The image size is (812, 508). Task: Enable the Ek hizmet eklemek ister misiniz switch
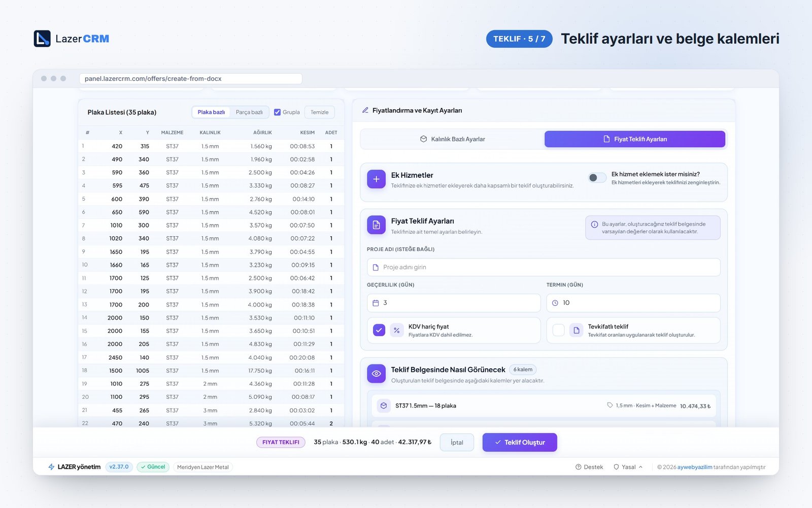(597, 177)
